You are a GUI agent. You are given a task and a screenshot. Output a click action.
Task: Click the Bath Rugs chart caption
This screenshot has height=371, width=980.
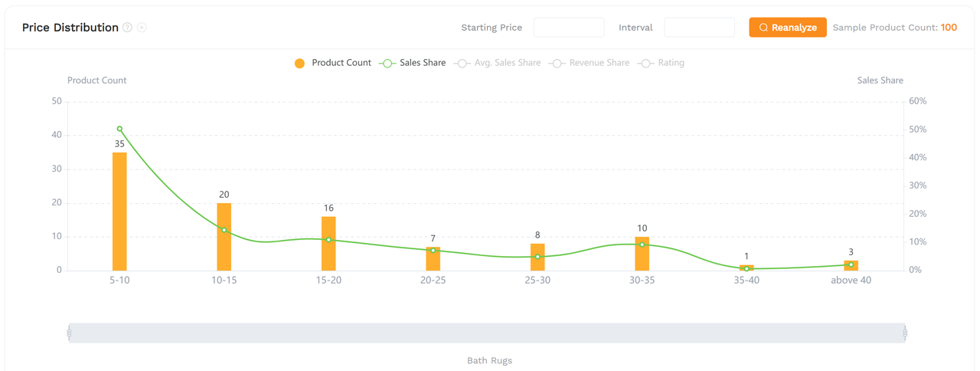(x=489, y=360)
